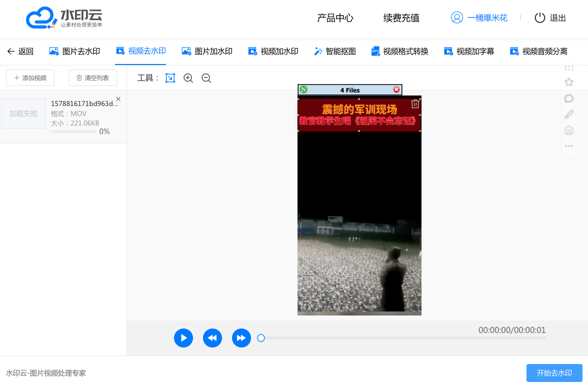Click the timecode 00:00:00/00:00:01

coord(512,330)
